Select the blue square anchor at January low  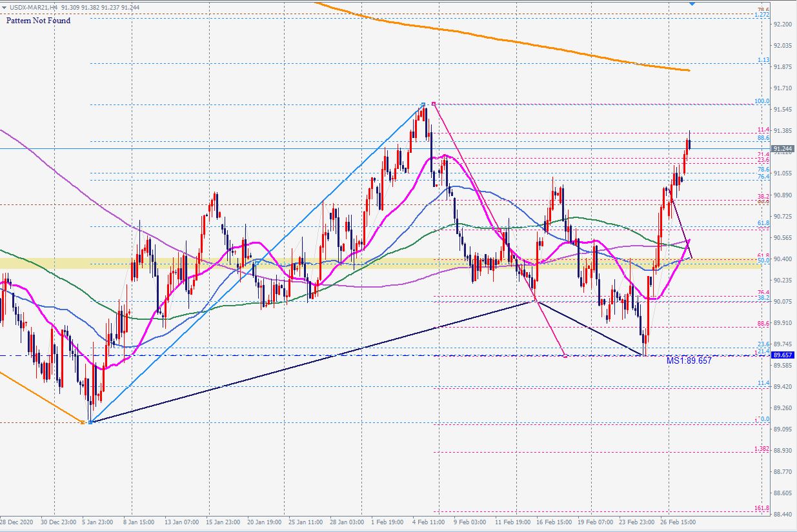point(90,422)
